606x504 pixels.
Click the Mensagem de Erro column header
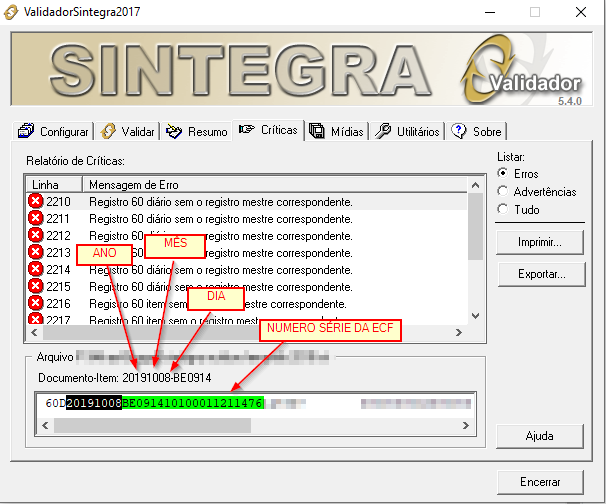274,185
